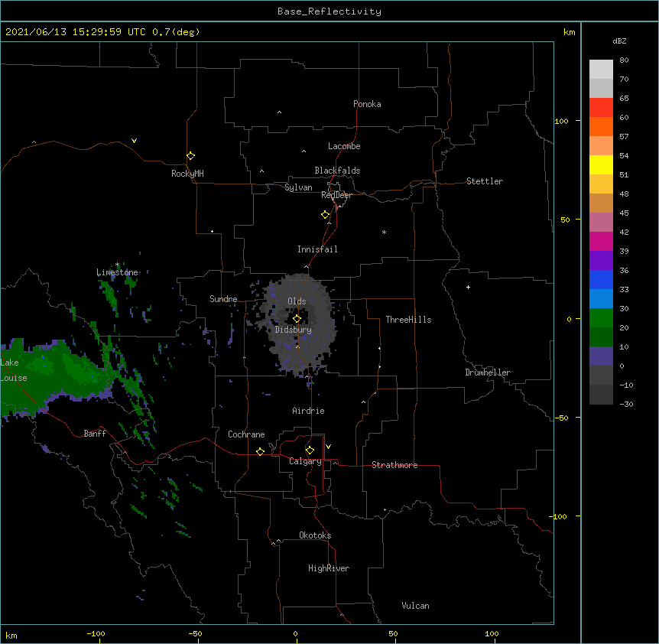659x644 pixels.
Task: Click the yellow V marker northeast of Calgary
Action: coord(328,447)
